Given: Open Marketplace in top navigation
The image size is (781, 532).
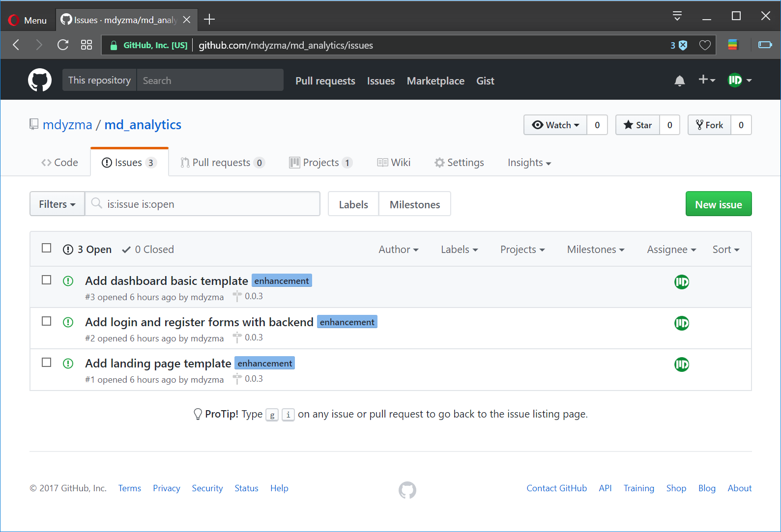Looking at the screenshot, I should coord(435,81).
